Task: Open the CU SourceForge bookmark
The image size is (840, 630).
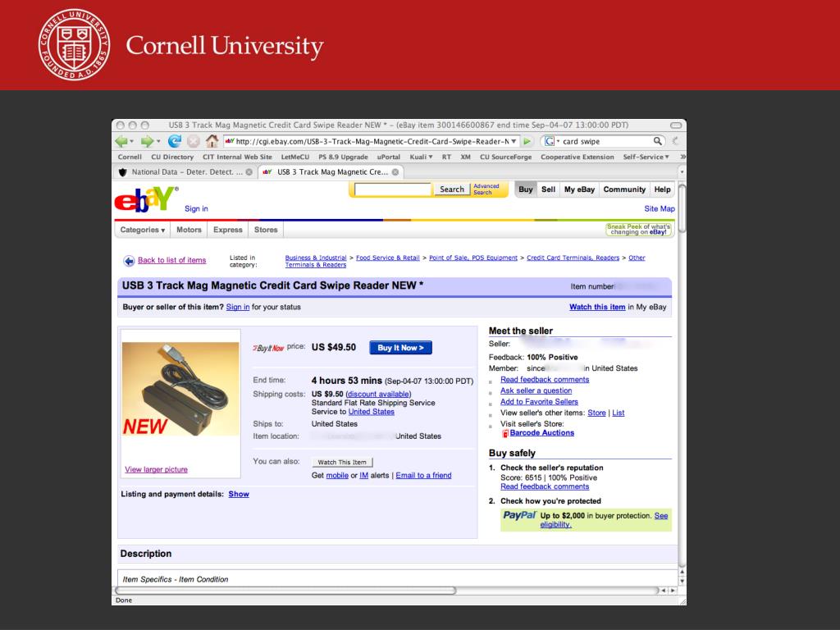Action: coord(505,157)
